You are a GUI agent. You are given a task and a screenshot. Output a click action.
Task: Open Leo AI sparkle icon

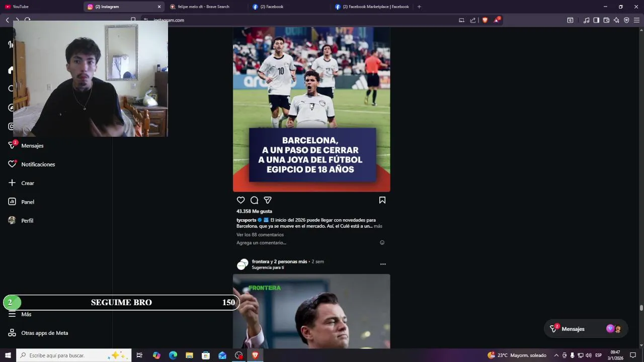[616, 20]
